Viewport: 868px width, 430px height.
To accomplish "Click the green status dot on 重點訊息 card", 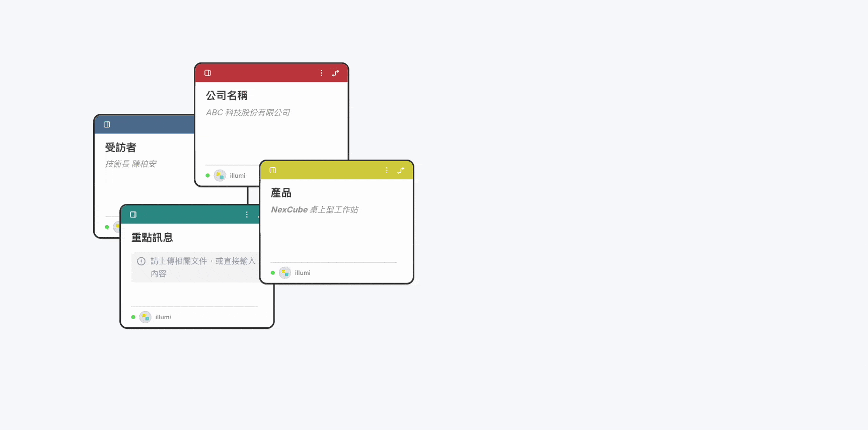I will (x=133, y=317).
